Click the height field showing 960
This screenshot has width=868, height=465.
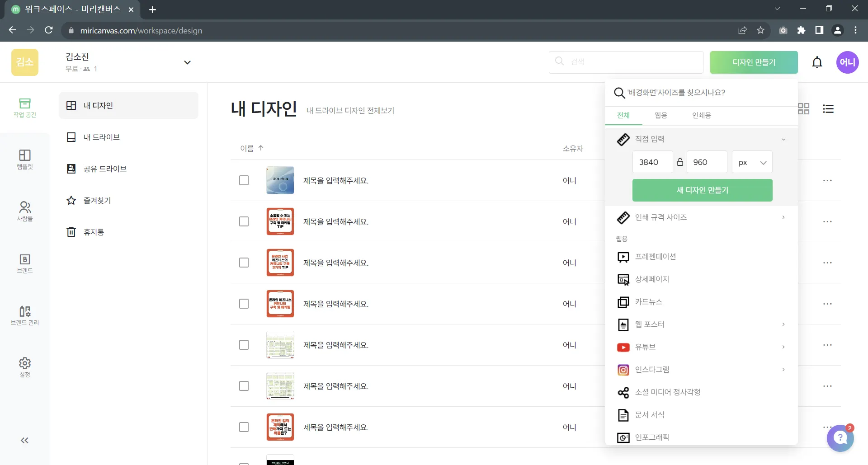pos(707,162)
